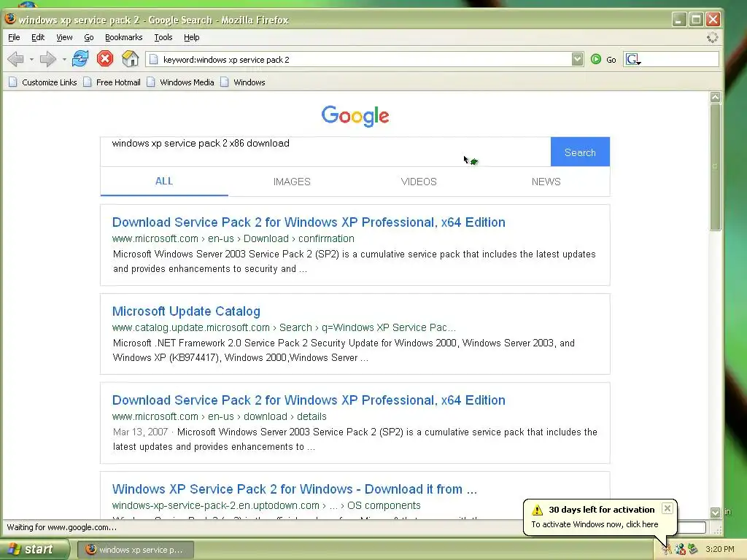Screen dimensions: 747x560
Task: Click the page scrollbar up arrow
Action: tap(715, 97)
